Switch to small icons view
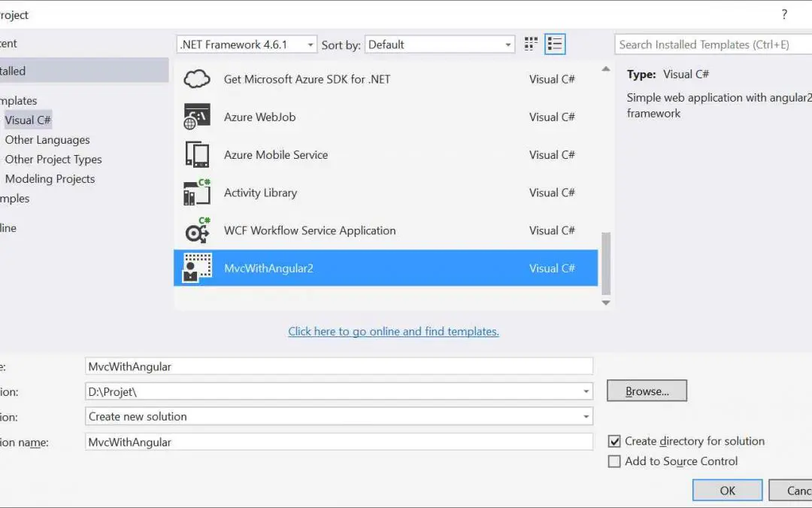Image resolution: width=812 pixels, height=508 pixels. click(x=531, y=44)
